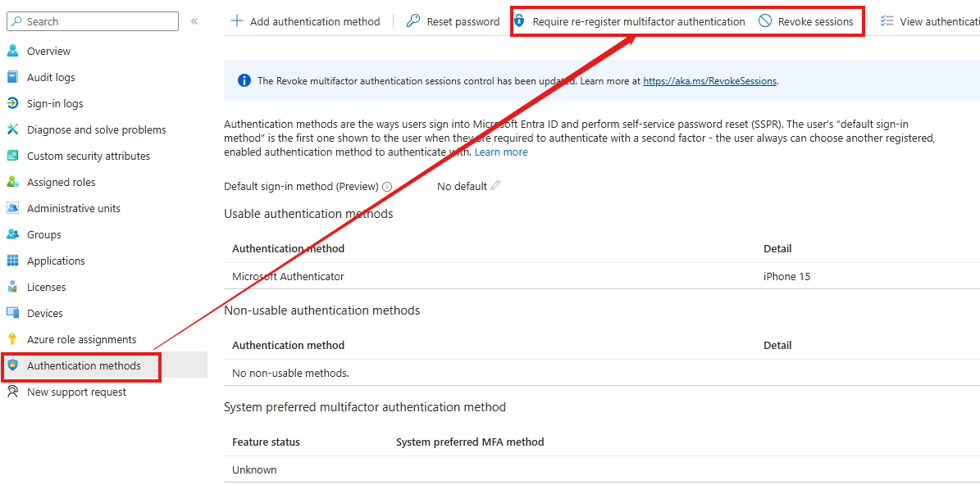Click the New support request headset icon
980x485 pixels.
(x=12, y=392)
